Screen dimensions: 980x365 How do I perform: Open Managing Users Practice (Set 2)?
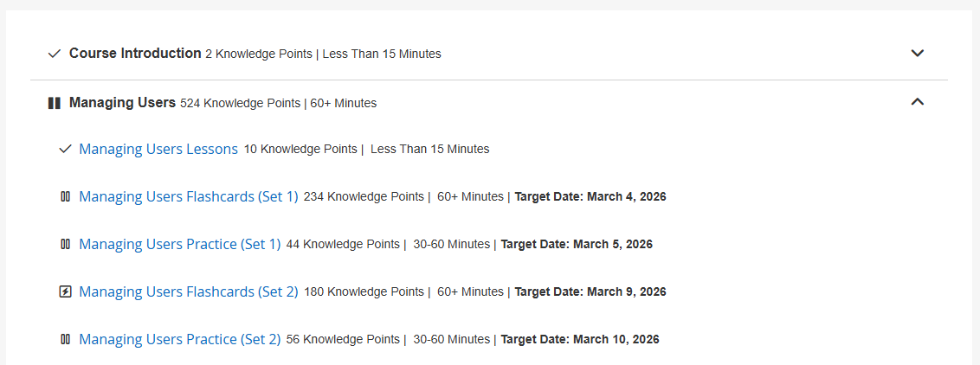click(x=180, y=339)
